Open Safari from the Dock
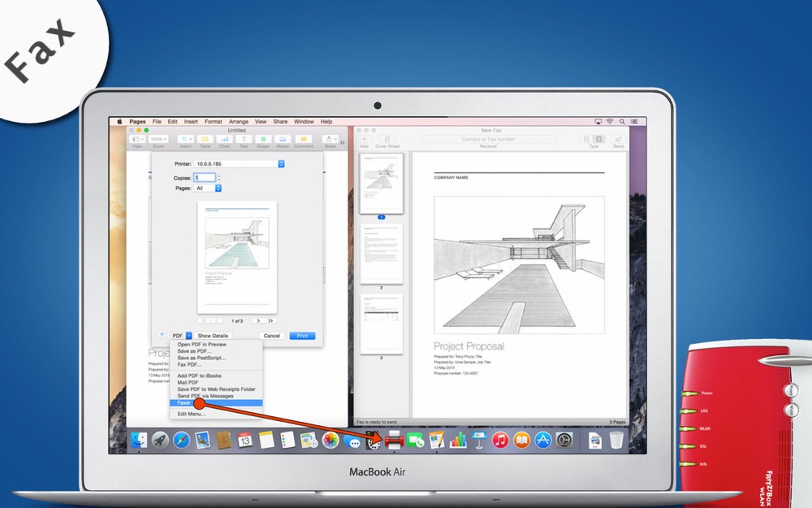Viewport: 812px width, 508px height. click(181, 440)
